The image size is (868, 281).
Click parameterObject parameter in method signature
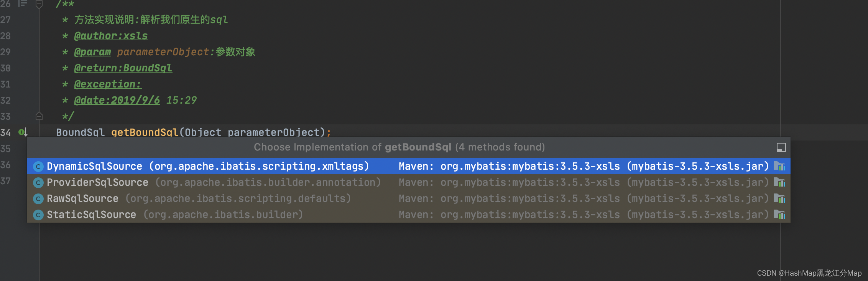pyautogui.click(x=274, y=132)
